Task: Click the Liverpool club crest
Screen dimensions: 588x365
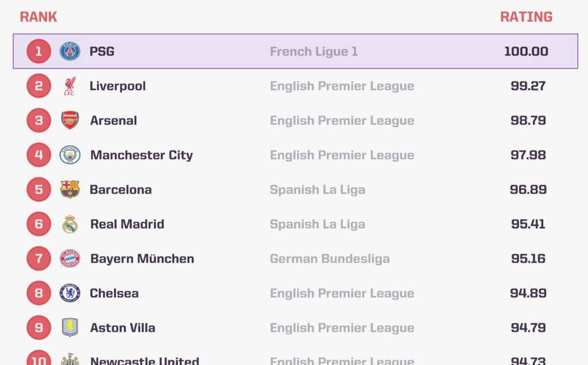Action: pos(69,86)
